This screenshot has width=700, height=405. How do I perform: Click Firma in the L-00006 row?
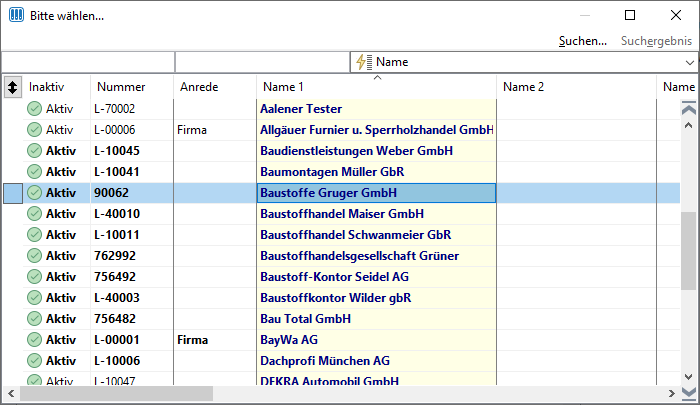(x=192, y=129)
